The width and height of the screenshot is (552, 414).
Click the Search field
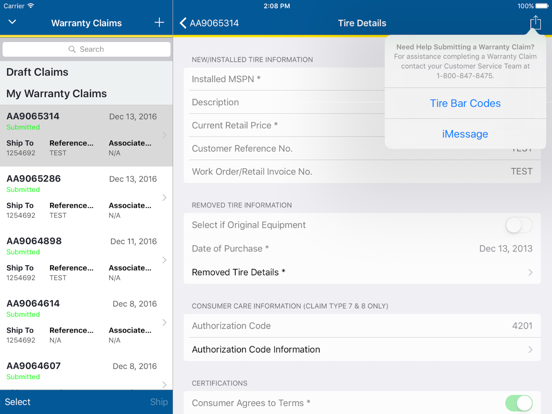[x=86, y=49]
